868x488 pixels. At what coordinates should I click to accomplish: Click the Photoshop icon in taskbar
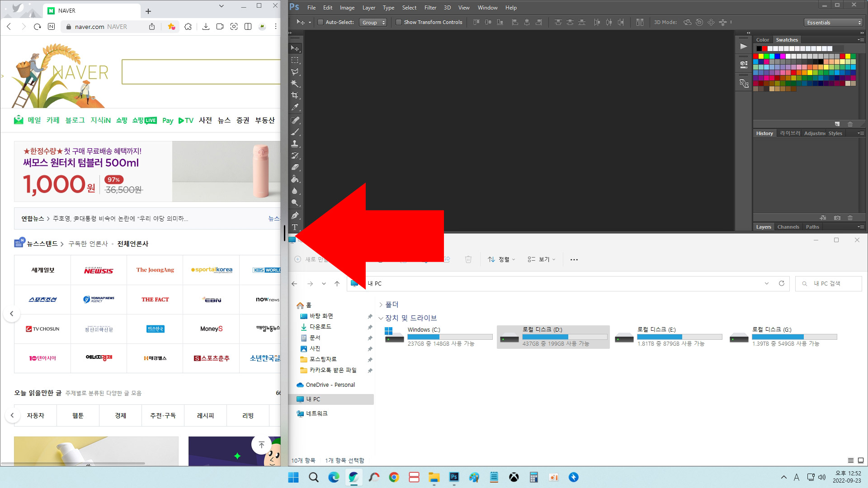(x=454, y=477)
